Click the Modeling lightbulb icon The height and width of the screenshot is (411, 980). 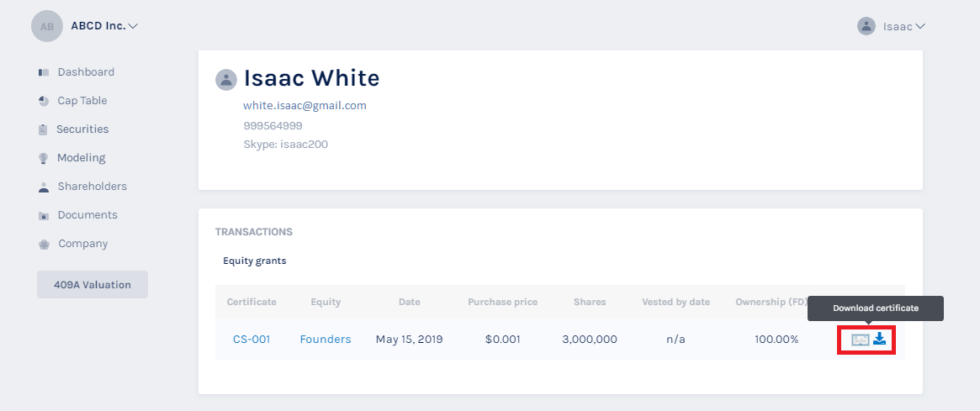point(44,158)
